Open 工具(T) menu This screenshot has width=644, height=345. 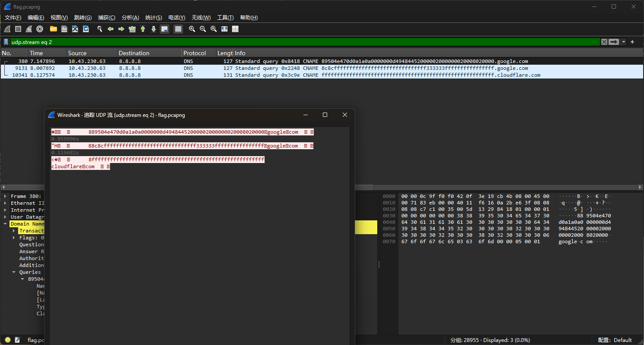click(x=225, y=18)
